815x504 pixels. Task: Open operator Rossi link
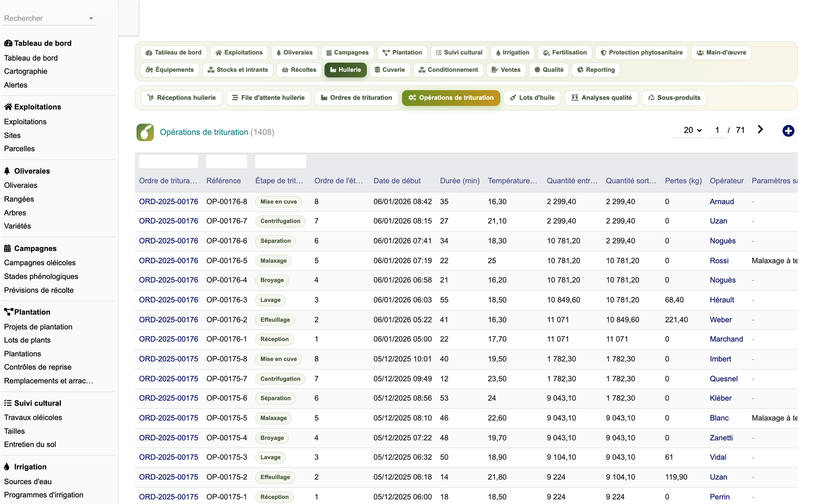click(719, 261)
